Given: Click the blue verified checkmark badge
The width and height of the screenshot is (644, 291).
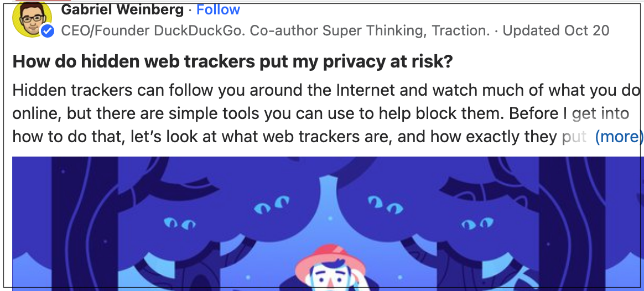Looking at the screenshot, I should pos(48,31).
